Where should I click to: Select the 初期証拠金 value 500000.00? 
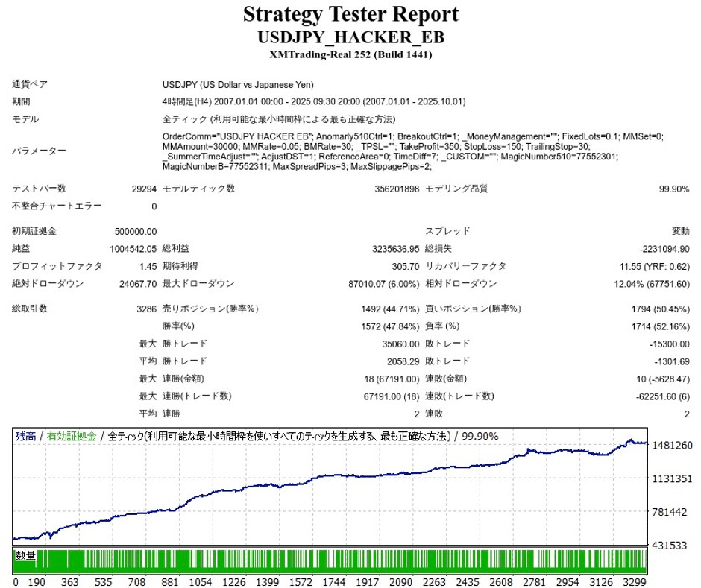pyautogui.click(x=136, y=232)
